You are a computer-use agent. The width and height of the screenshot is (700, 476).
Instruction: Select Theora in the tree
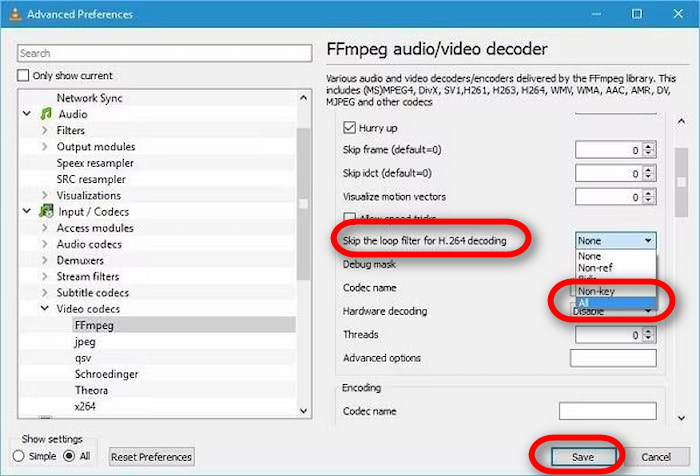[x=91, y=390]
